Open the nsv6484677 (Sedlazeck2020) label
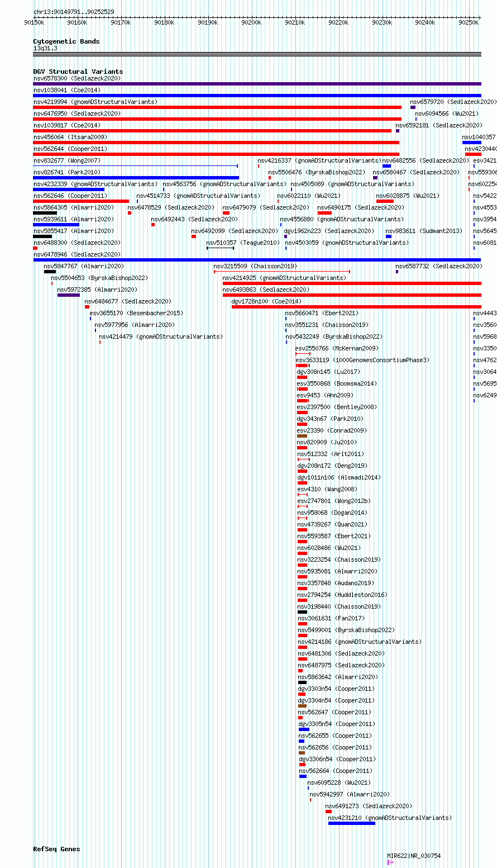 click(128, 301)
